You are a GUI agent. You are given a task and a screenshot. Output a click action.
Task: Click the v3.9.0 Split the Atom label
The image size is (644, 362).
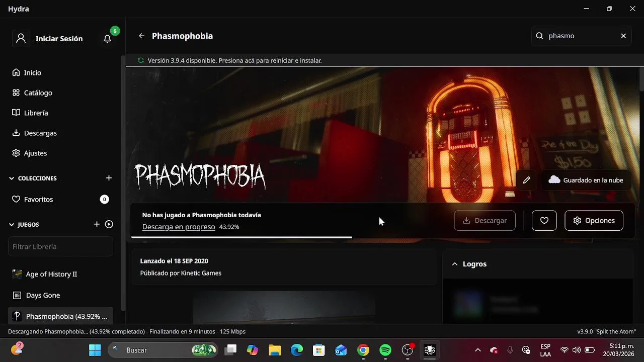pyautogui.click(x=607, y=332)
